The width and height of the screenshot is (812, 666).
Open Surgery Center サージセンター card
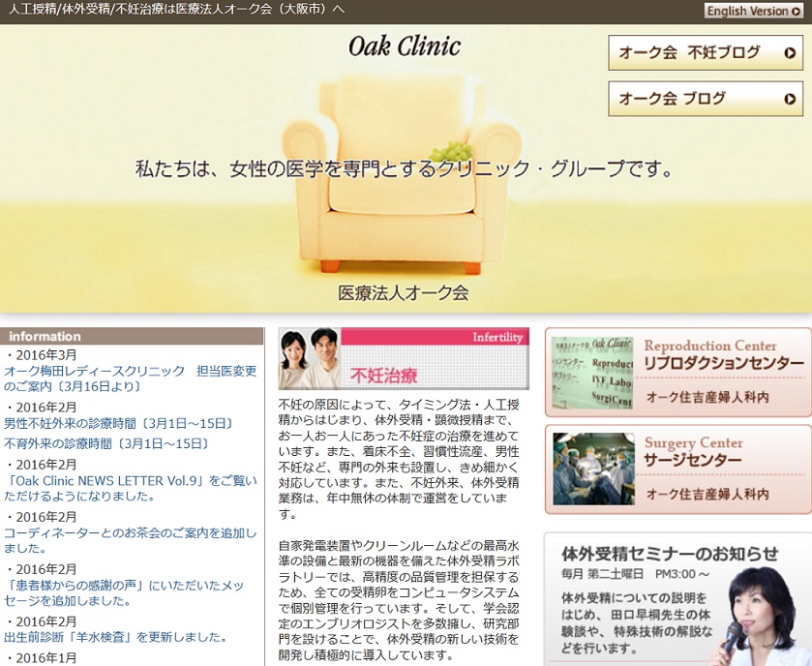click(677, 469)
